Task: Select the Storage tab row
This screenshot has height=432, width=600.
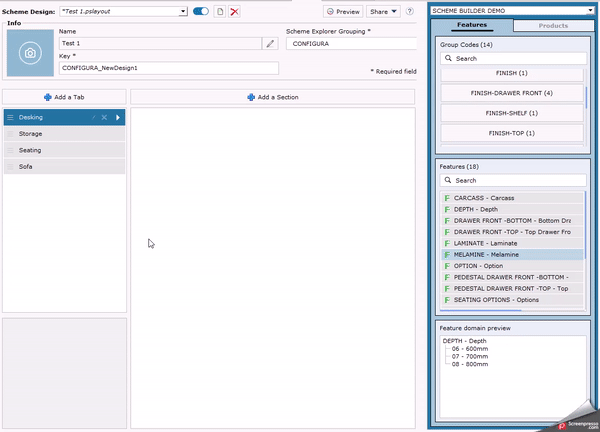Action: coord(64,134)
